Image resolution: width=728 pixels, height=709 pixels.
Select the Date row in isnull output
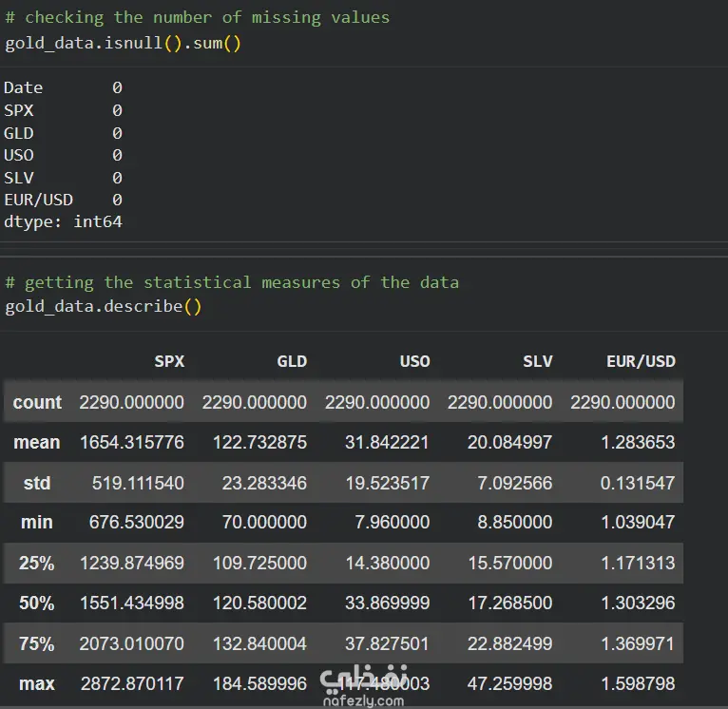pos(63,87)
